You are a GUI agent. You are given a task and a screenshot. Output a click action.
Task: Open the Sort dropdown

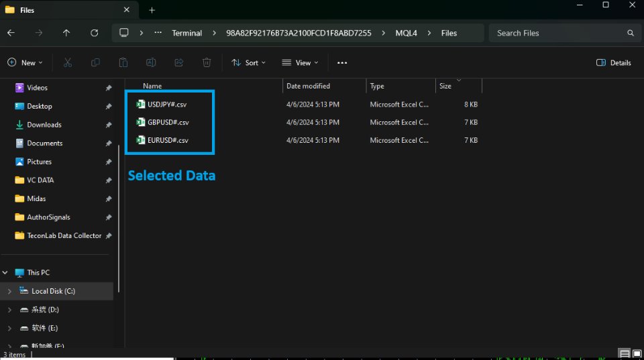248,63
